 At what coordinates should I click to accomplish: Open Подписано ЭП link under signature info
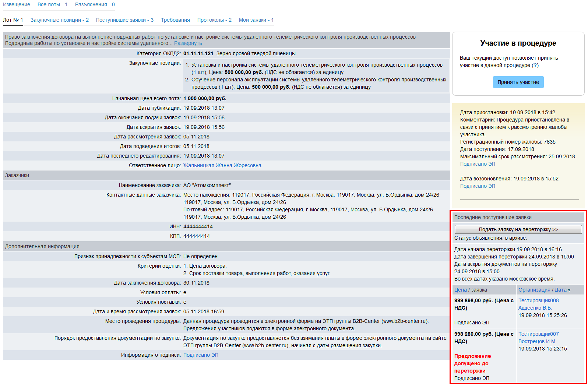point(201,355)
